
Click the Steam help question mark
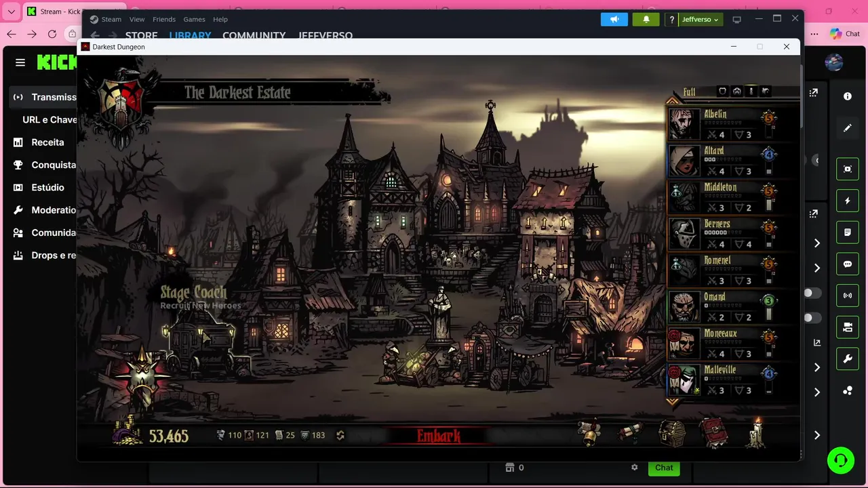point(672,20)
